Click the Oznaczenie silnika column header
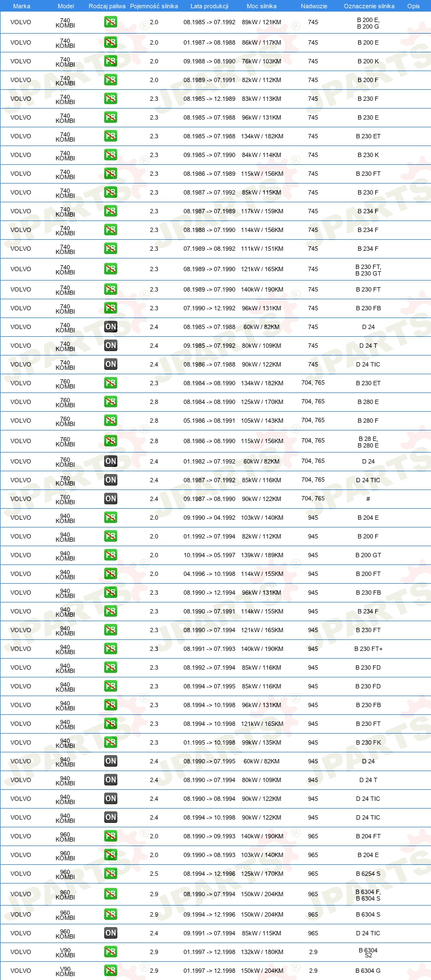The width and height of the screenshot is (431, 980). [369, 6]
